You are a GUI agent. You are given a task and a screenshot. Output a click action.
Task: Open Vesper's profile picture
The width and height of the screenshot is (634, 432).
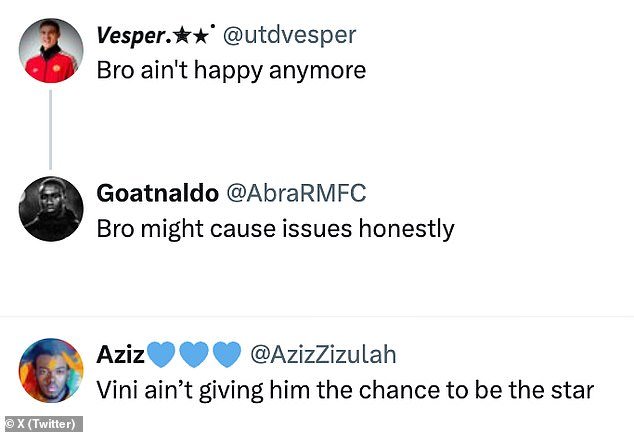pos(50,51)
